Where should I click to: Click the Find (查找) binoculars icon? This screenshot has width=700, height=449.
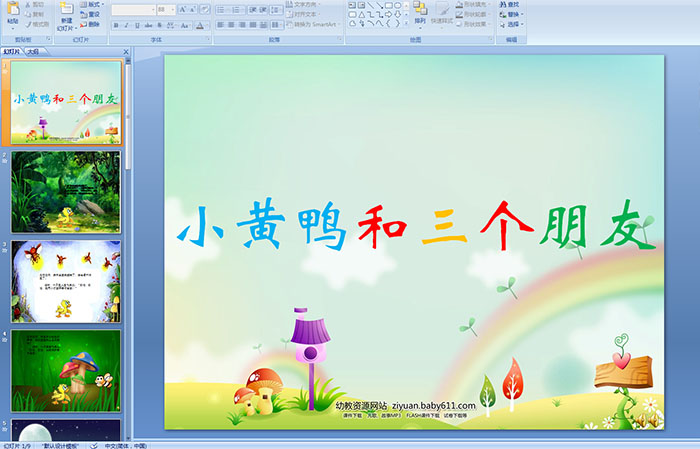[514, 4]
